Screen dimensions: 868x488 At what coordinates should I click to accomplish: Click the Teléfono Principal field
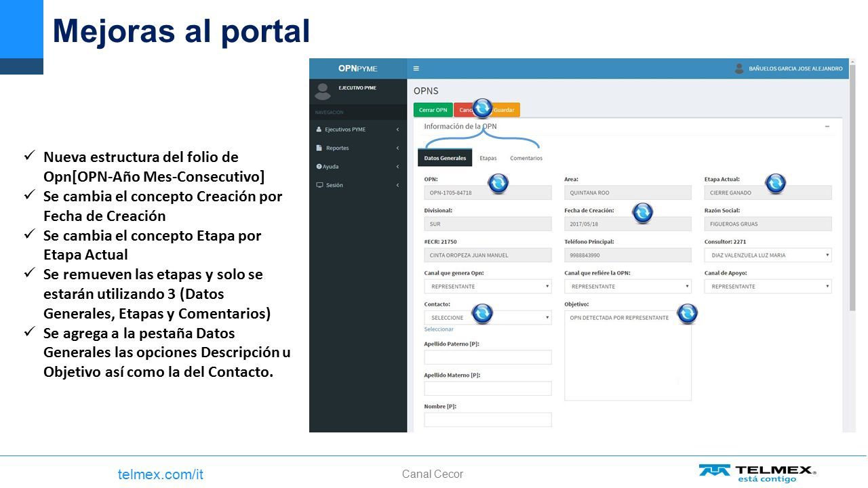[x=627, y=256]
